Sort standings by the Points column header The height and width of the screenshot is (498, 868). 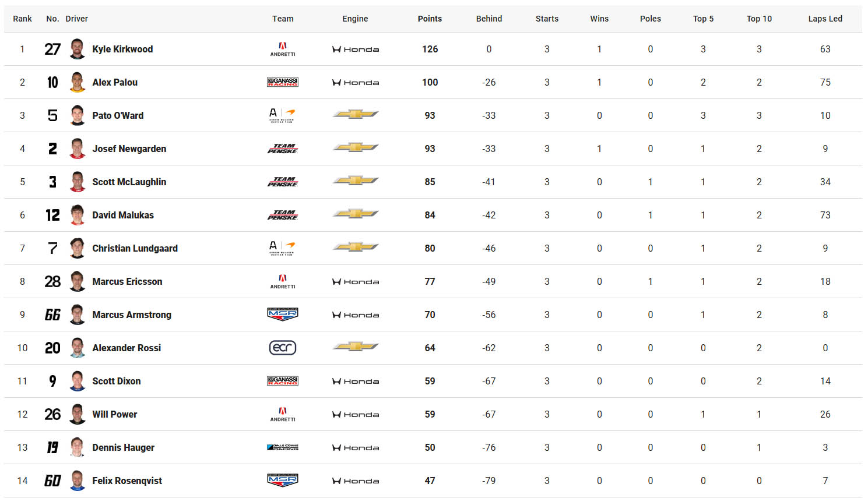coord(430,18)
